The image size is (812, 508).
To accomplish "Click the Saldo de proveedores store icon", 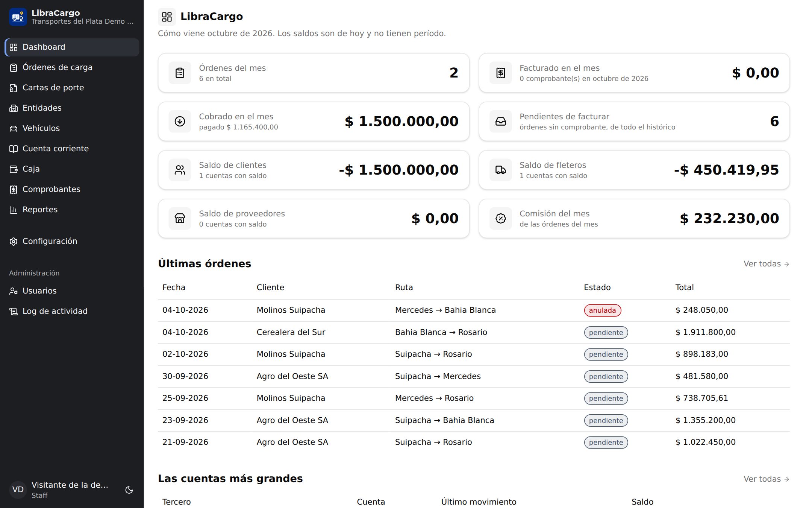I will pyautogui.click(x=180, y=218).
